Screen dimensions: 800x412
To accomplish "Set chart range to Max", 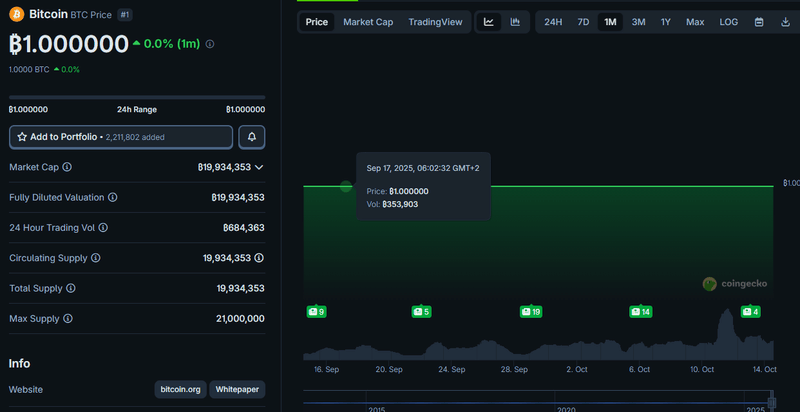I will (695, 22).
